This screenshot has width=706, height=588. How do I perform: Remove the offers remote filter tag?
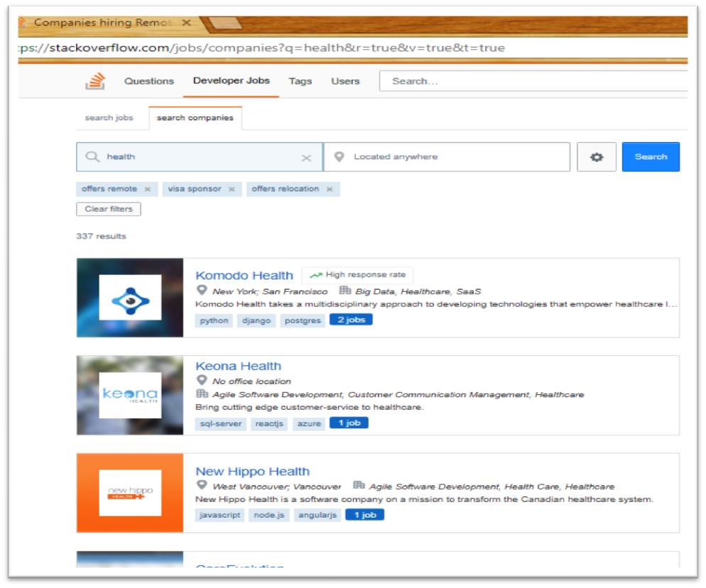(x=148, y=189)
